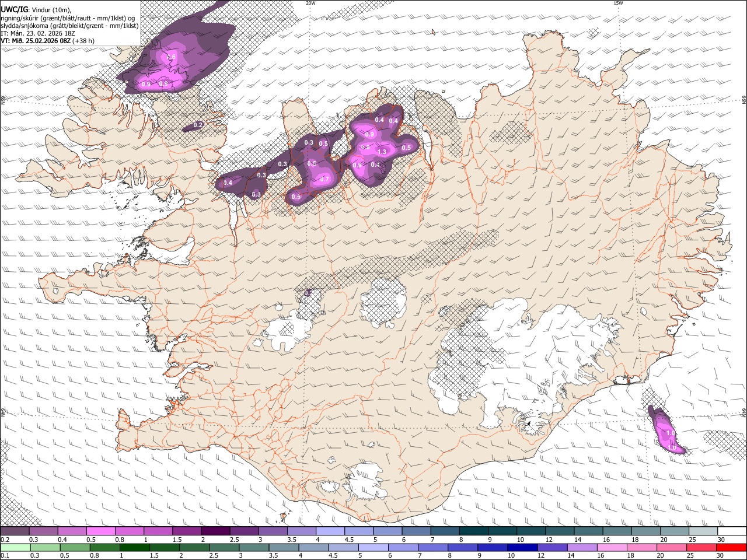Click the dark blue rain swatch from 10 to 12

[522, 547]
